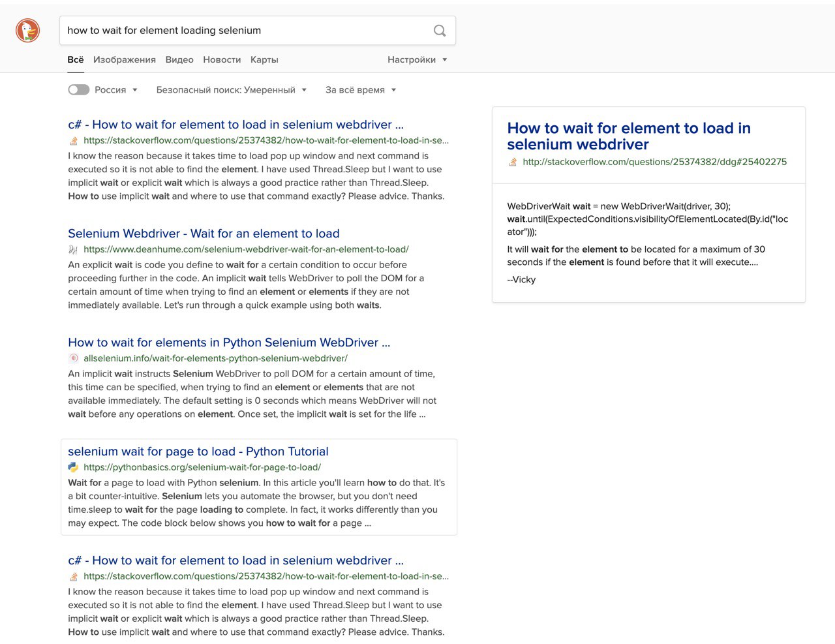The height and width of the screenshot is (644, 835).
Task: Click the magnifier search icon
Action: click(x=440, y=31)
